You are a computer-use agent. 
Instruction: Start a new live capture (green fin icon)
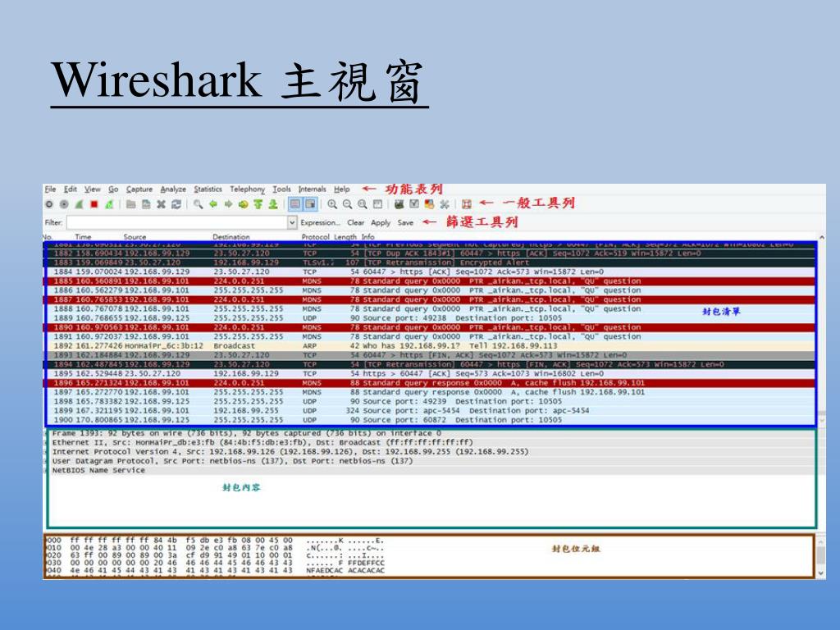[80, 204]
